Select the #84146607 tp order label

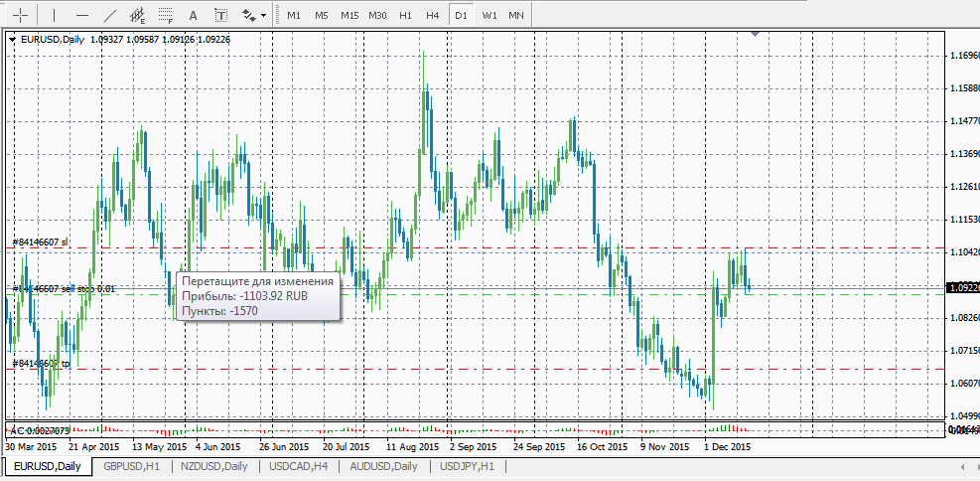tap(42, 363)
